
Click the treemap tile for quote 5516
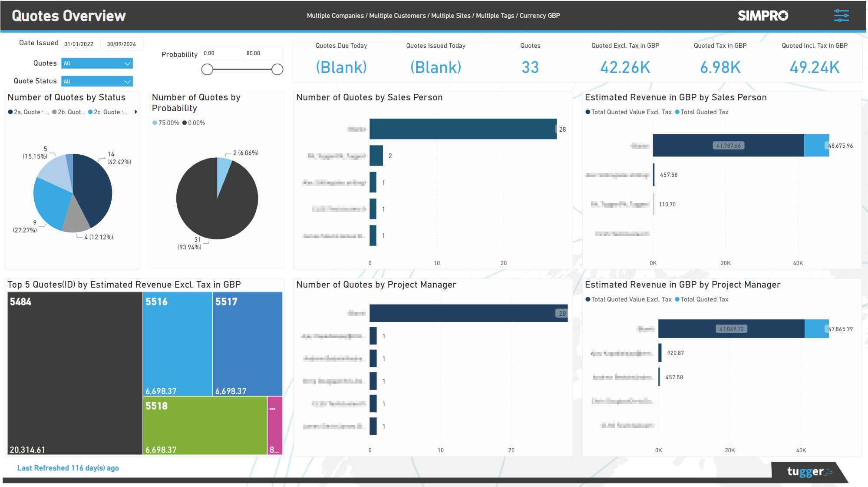click(x=178, y=344)
